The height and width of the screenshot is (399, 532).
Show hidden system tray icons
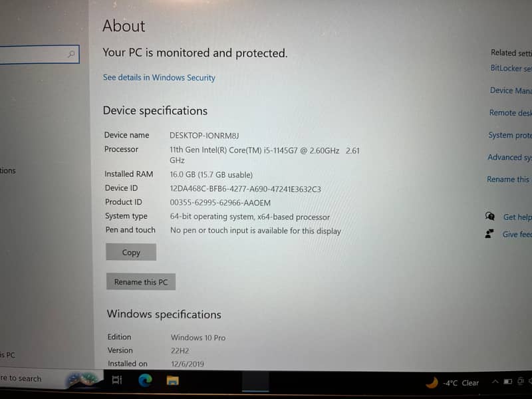(x=494, y=382)
